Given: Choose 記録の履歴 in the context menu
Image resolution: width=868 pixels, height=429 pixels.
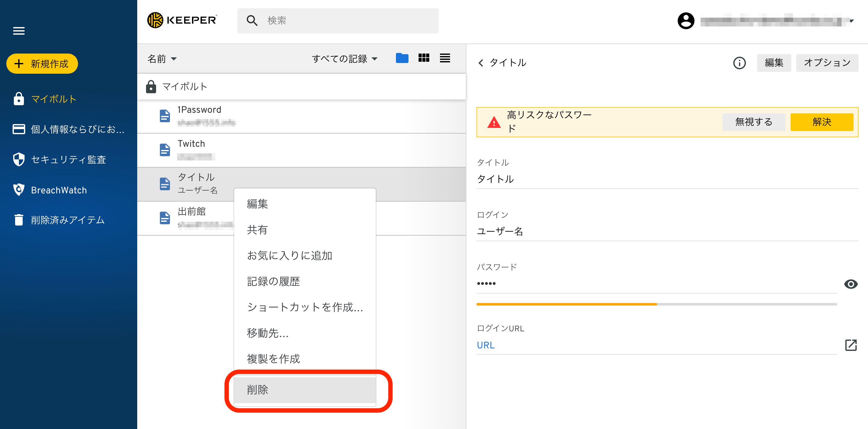Looking at the screenshot, I should pos(305,281).
